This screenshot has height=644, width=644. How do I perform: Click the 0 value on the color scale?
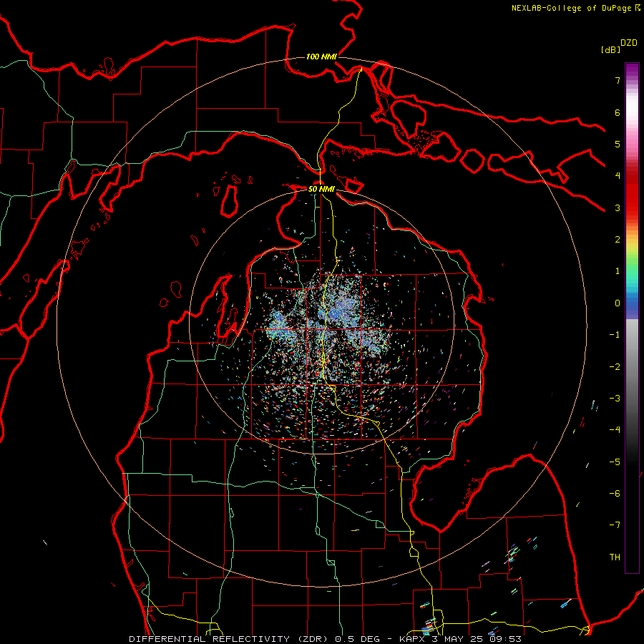click(618, 303)
